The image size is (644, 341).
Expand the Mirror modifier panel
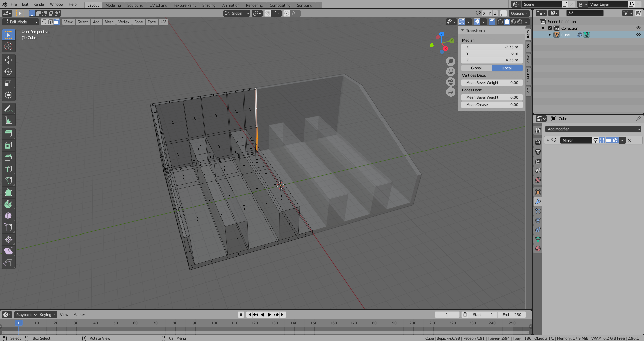point(548,140)
